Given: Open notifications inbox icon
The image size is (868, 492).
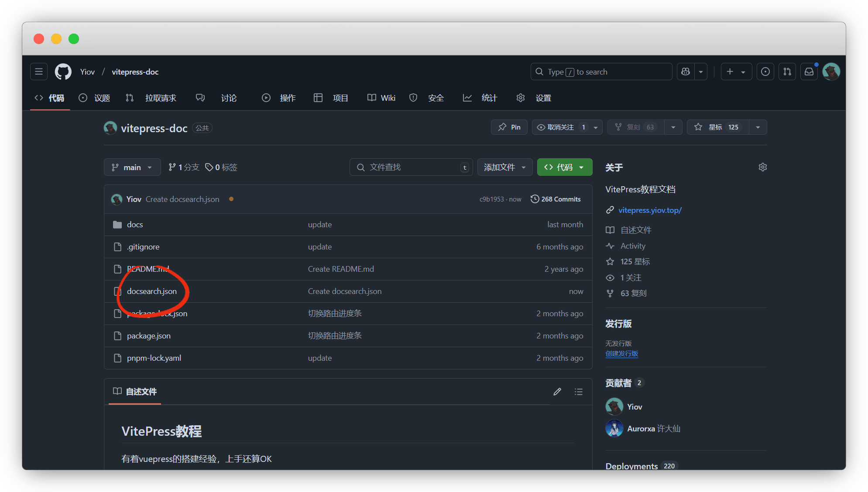Looking at the screenshot, I should tap(809, 72).
